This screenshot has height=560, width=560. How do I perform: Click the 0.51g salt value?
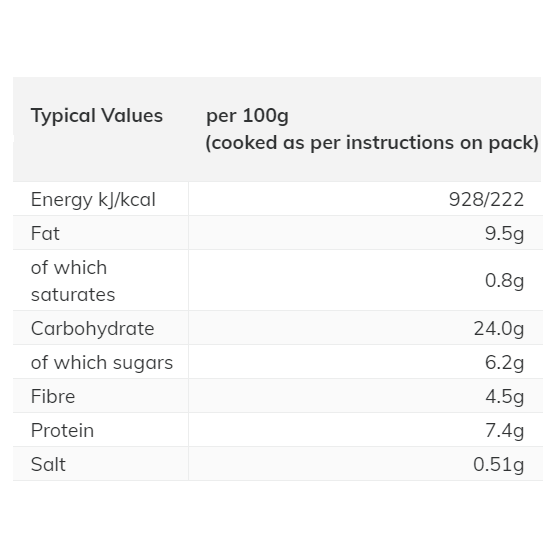499,464
